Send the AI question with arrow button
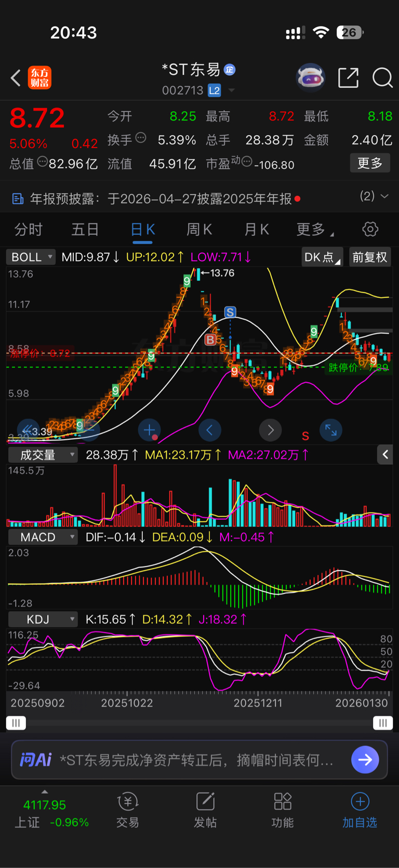Screen dimensions: 399x868 (x=365, y=760)
